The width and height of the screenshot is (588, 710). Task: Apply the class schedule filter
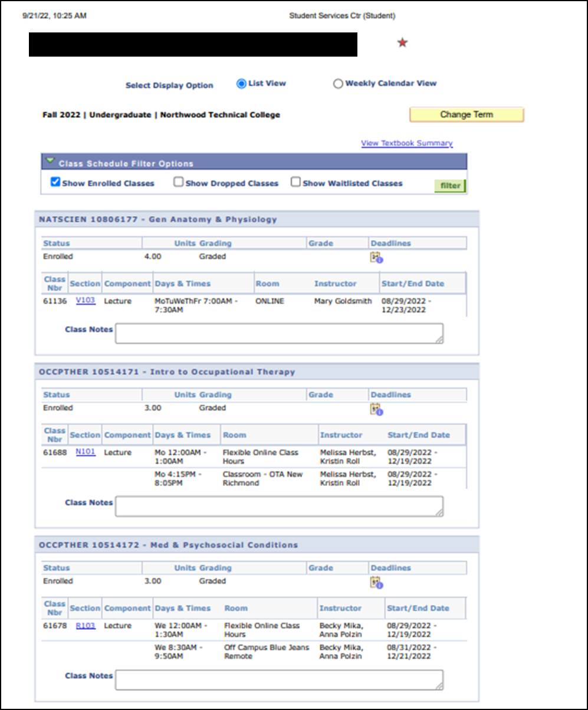[449, 186]
